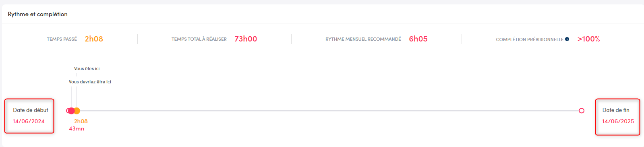Image resolution: width=644 pixels, height=147 pixels.
Task: Click the 43mn label under the timeline
Action: coord(77,129)
